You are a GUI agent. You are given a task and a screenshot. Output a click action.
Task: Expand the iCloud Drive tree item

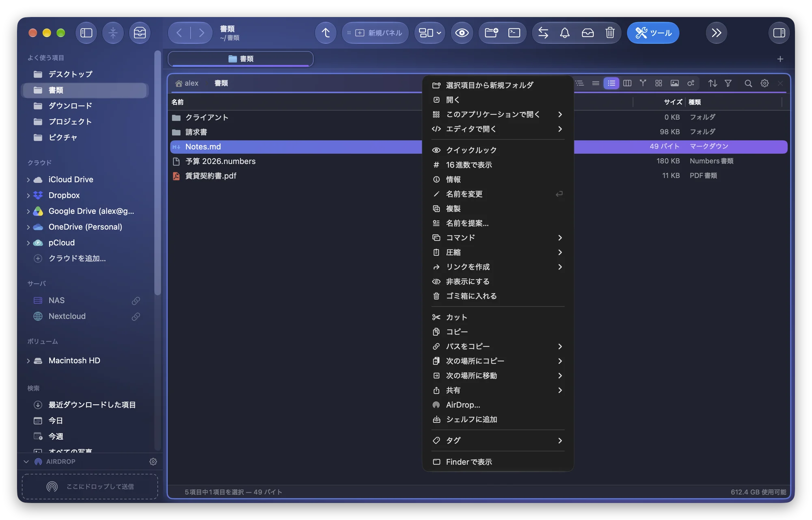pyautogui.click(x=28, y=179)
